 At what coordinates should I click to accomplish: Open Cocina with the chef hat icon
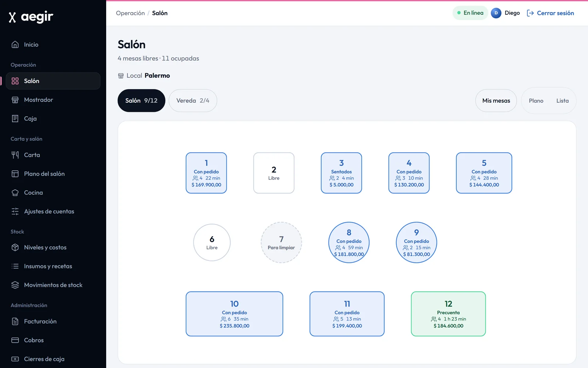[15, 192]
